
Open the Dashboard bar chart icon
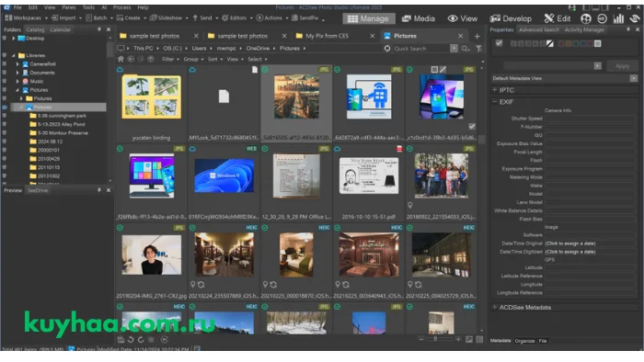click(x=618, y=18)
